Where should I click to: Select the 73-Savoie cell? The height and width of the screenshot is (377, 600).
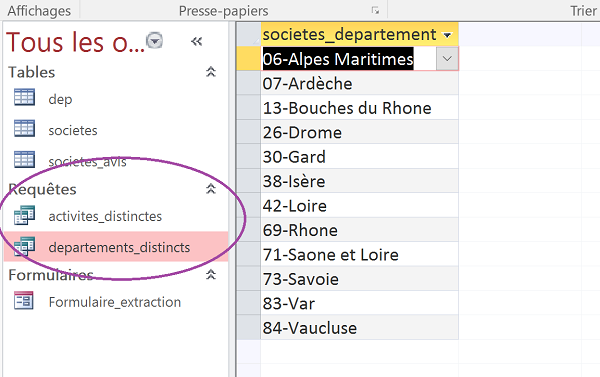coord(359,279)
